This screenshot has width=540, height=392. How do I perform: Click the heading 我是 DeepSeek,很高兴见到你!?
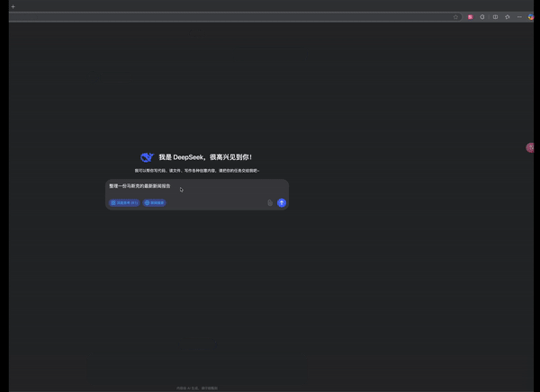point(205,157)
